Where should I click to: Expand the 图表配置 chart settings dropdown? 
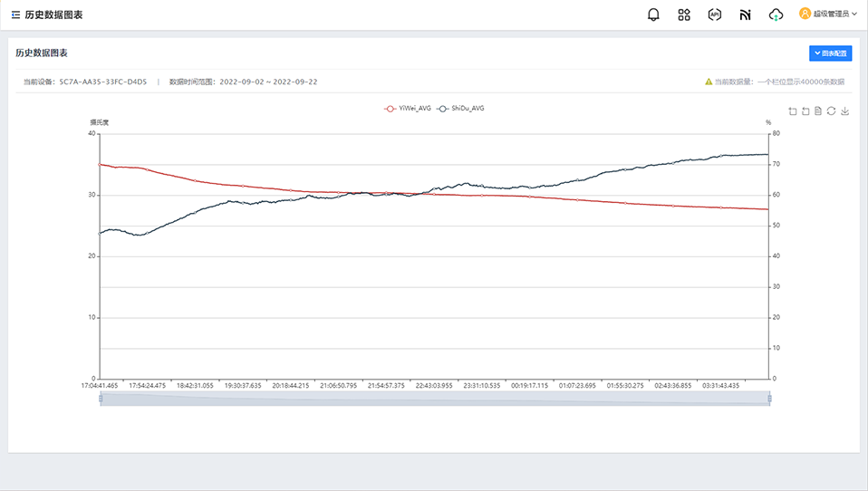pos(830,53)
